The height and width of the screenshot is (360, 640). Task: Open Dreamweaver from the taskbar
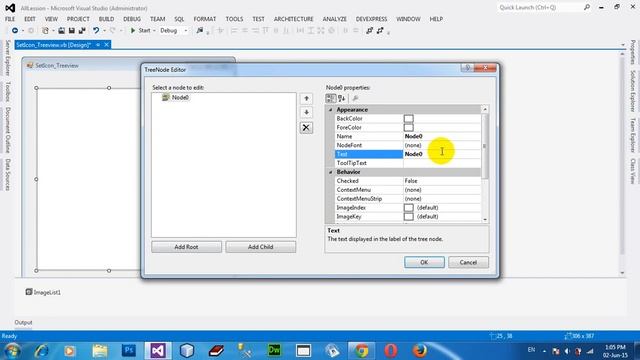[x=274, y=351]
